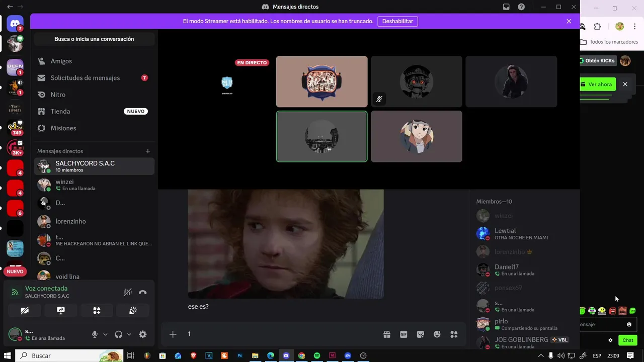Open winzei direct message
This screenshot has height=362, width=644.
pos(94,185)
